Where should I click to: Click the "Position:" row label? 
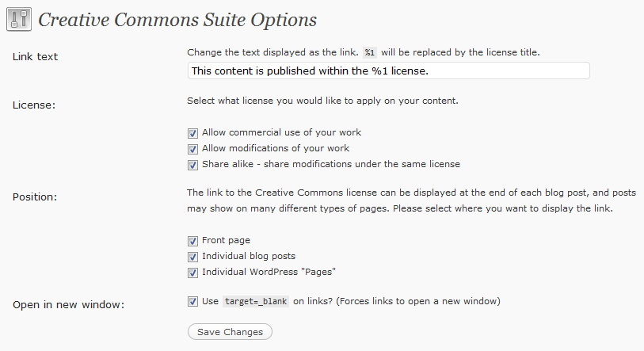(36, 196)
